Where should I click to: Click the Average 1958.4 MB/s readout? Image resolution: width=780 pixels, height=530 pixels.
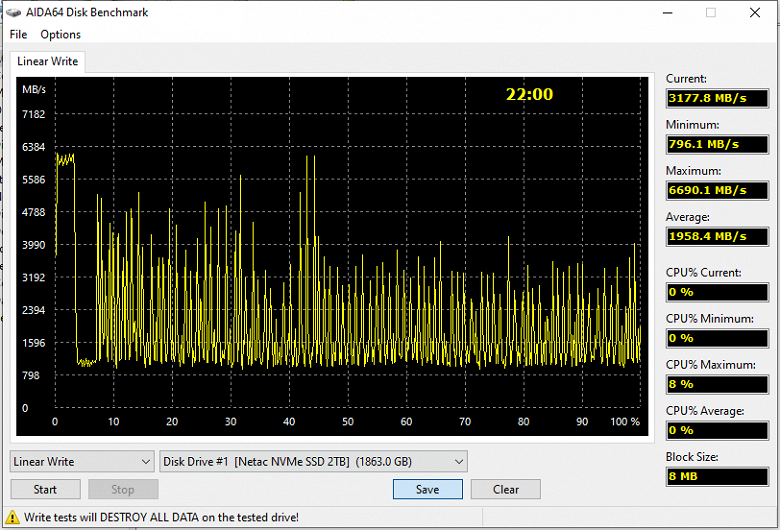point(717,236)
